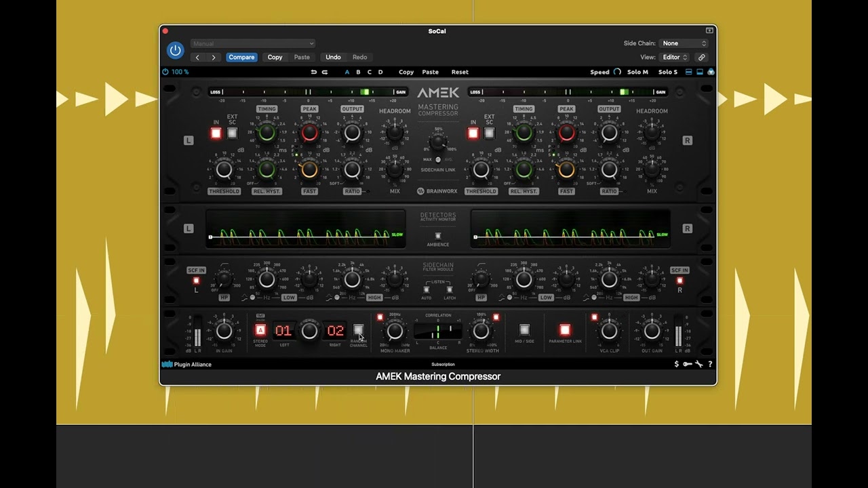
Task: Click the left Peak knob
Action: [309, 133]
